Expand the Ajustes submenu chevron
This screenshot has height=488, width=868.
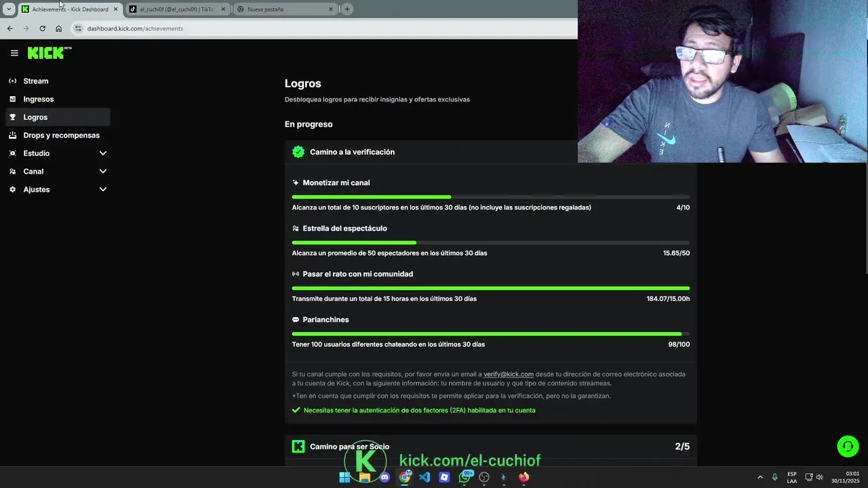(x=103, y=189)
